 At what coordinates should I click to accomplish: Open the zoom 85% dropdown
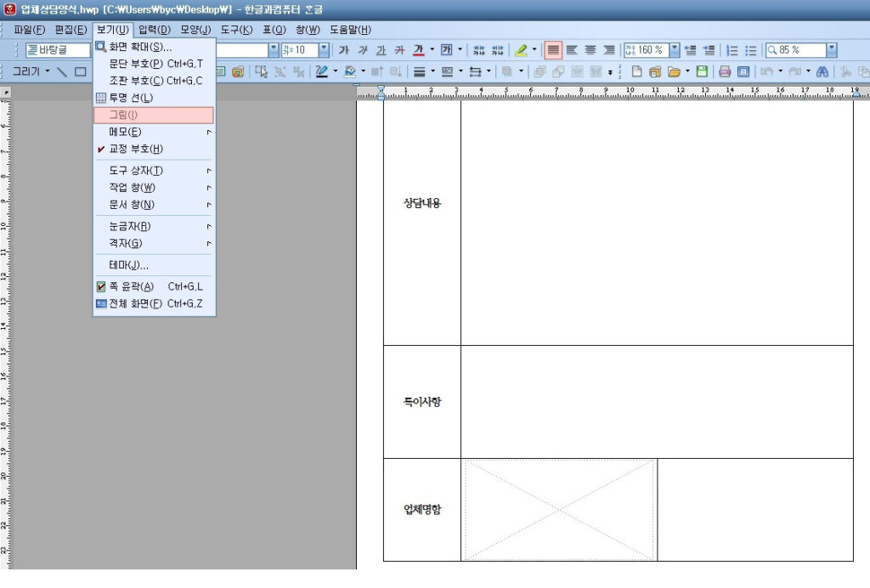click(x=831, y=50)
